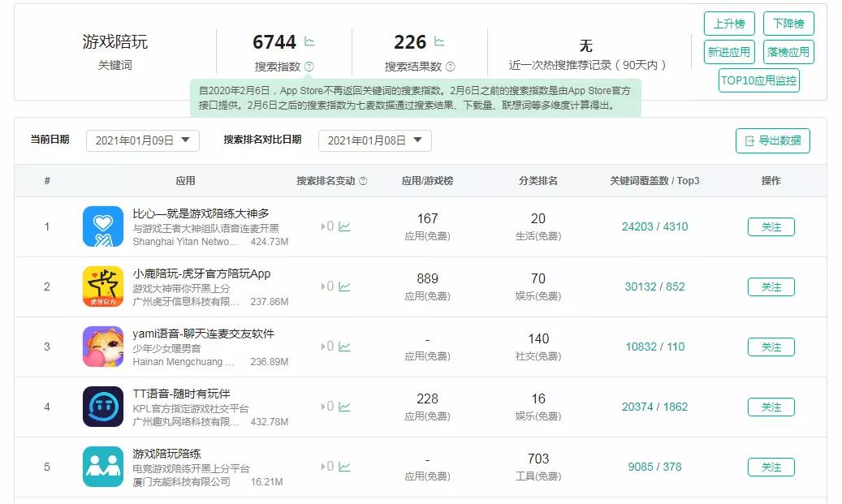Open app title 比心—就是游戏陪练大神多
This screenshot has height=504, width=842.
[201, 213]
